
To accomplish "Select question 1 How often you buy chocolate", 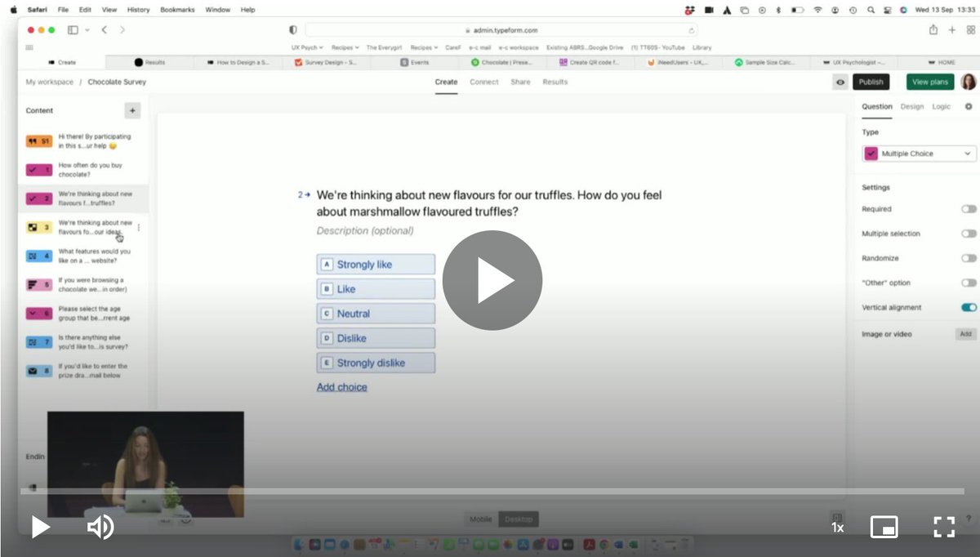I will coord(83,170).
